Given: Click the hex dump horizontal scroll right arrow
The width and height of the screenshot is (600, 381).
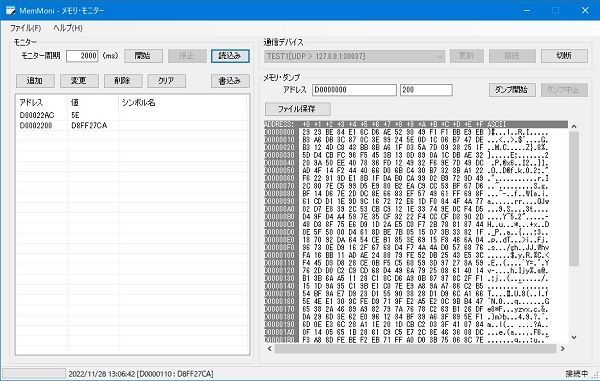Looking at the screenshot, I should coord(562,348).
